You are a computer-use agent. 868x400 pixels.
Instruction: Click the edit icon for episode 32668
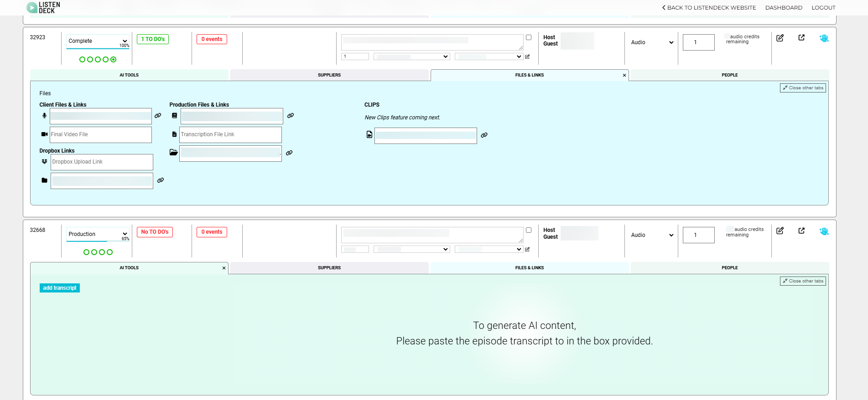point(780,231)
